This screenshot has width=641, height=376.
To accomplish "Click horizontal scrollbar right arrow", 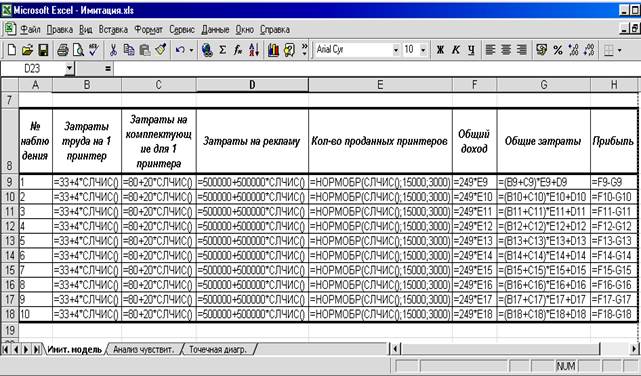I will point(634,349).
